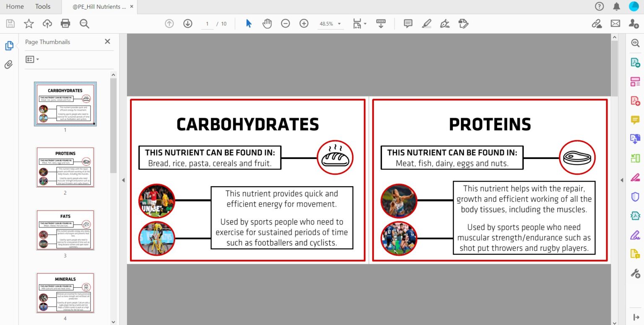This screenshot has width=644, height=325.
Task: Select the Hand tool in the toolbar
Action: pyautogui.click(x=267, y=23)
